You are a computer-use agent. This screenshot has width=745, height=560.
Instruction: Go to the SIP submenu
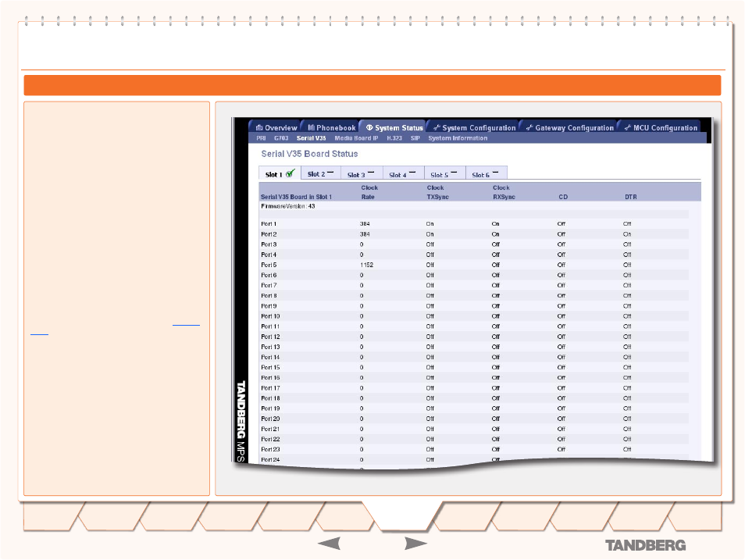pos(415,138)
